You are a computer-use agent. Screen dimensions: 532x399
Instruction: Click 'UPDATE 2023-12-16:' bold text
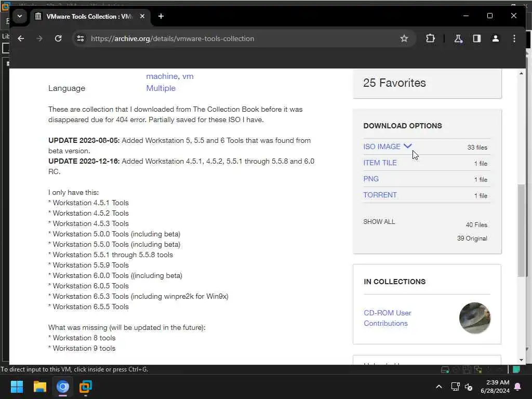click(x=84, y=161)
